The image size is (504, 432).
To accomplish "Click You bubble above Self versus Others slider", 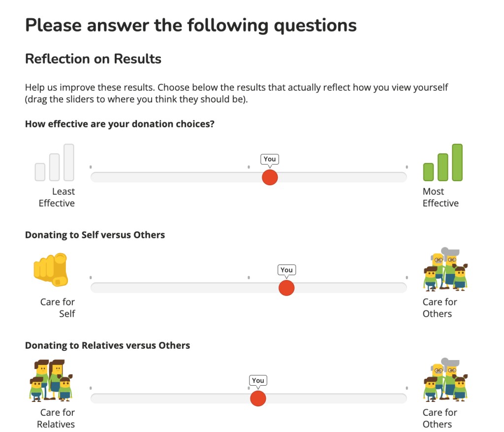I will 286,269.
